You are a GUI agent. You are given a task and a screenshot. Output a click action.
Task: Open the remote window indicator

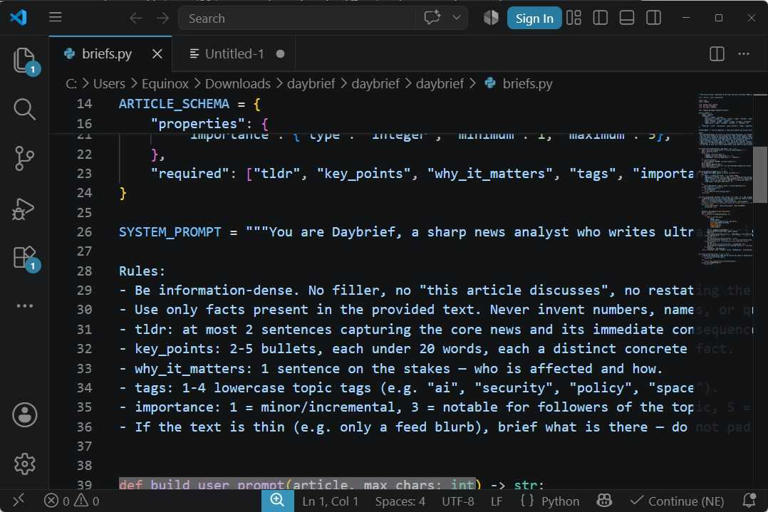tap(18, 501)
